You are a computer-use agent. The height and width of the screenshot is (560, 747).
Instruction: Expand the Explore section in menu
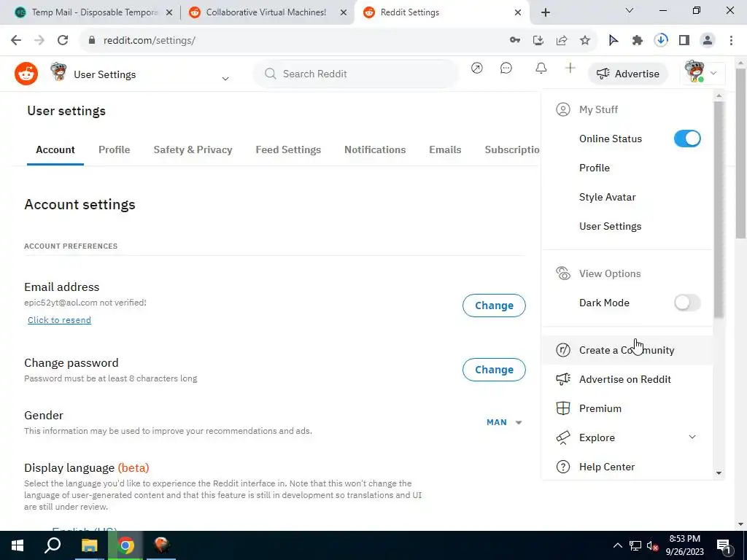(692, 437)
